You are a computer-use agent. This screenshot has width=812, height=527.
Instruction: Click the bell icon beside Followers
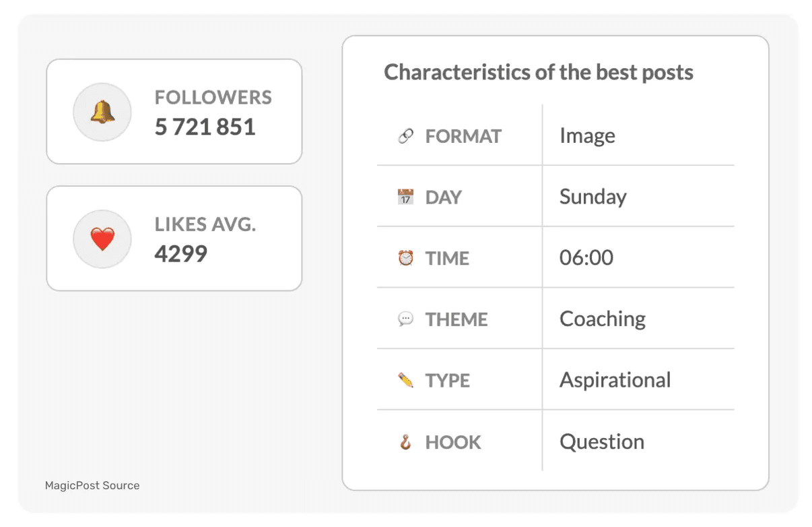point(102,112)
